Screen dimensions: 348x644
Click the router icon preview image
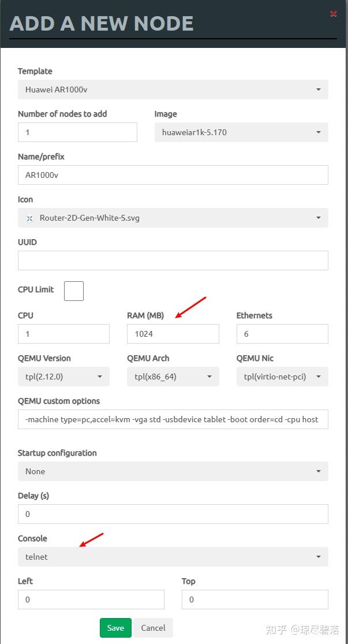click(30, 218)
